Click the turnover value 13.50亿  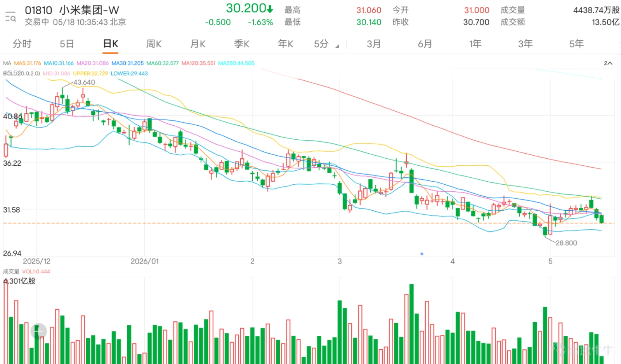tap(605, 22)
